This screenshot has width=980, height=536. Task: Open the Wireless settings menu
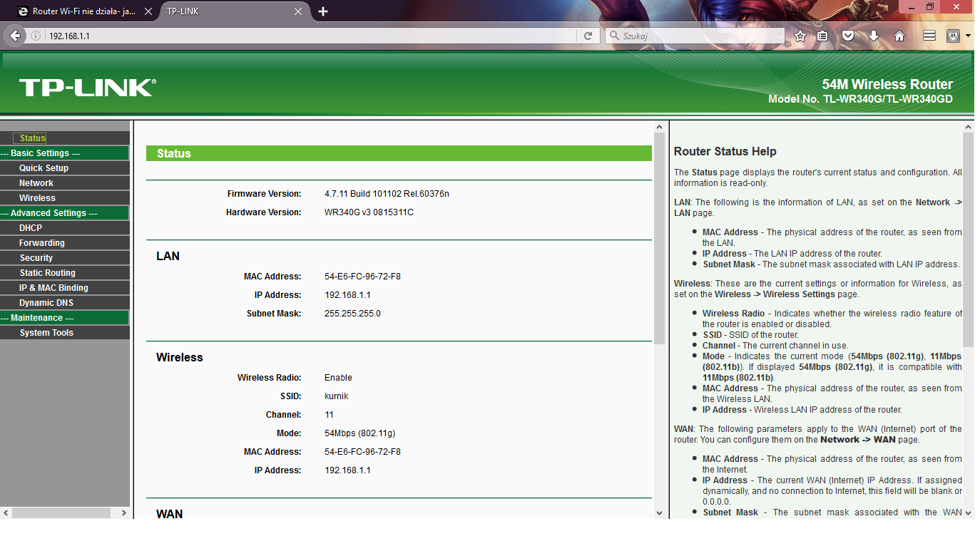click(x=37, y=198)
